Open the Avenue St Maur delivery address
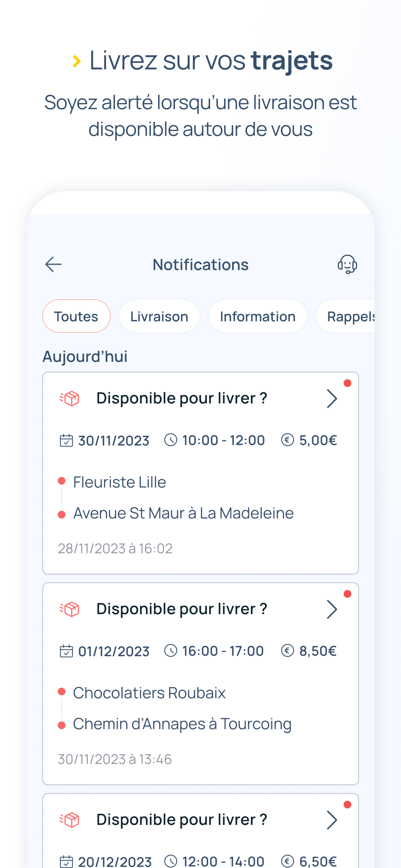This screenshot has width=401, height=868. (x=183, y=513)
